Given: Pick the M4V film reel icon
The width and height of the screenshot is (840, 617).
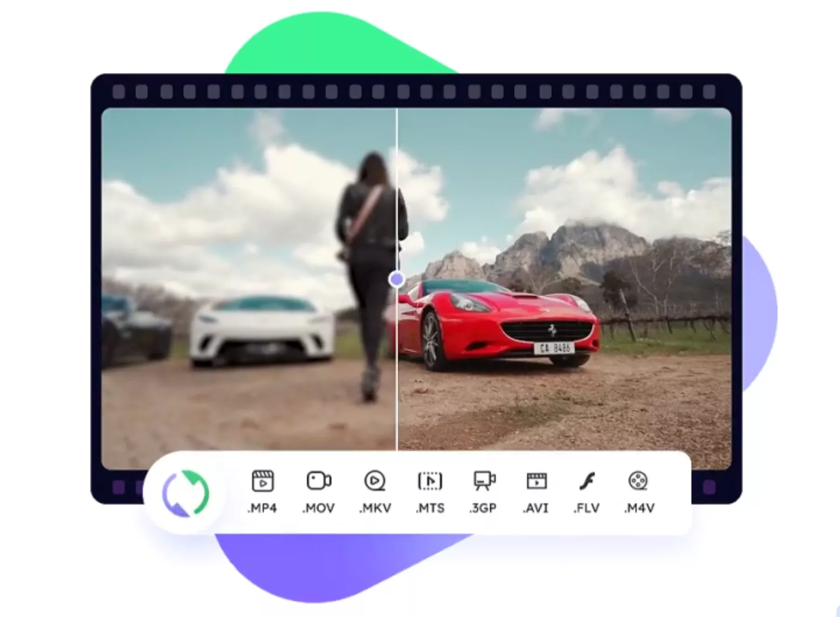Looking at the screenshot, I should click(638, 481).
